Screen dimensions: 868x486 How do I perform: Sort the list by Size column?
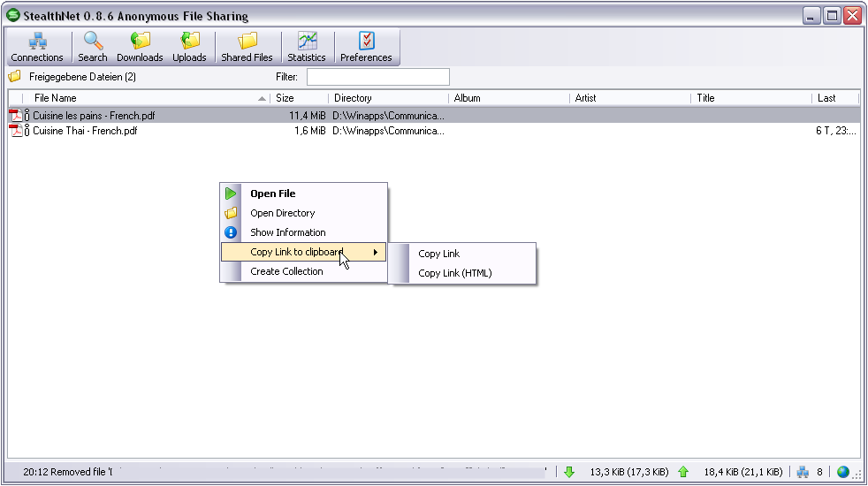coord(300,98)
